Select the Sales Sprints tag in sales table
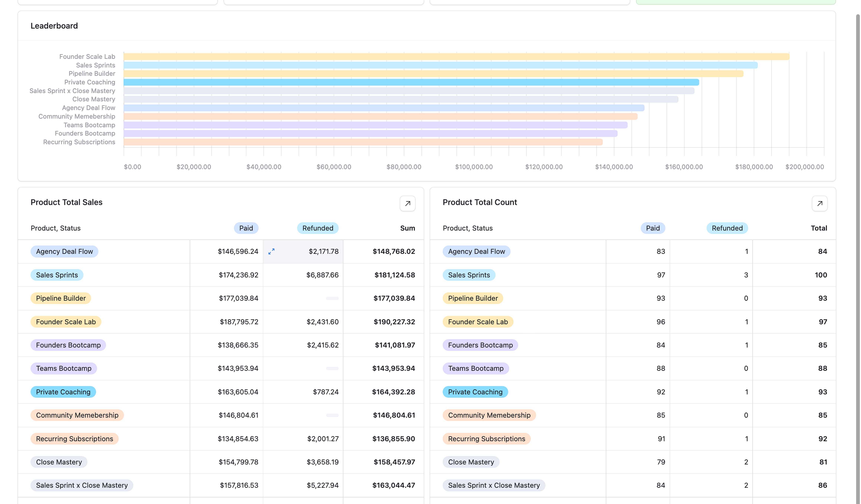861x504 pixels. tap(56, 274)
